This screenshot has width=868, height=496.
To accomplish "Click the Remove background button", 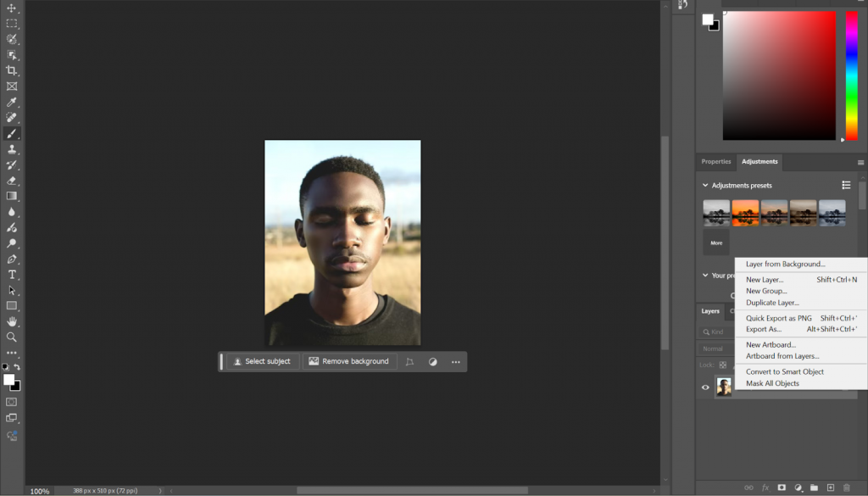I will click(x=349, y=361).
